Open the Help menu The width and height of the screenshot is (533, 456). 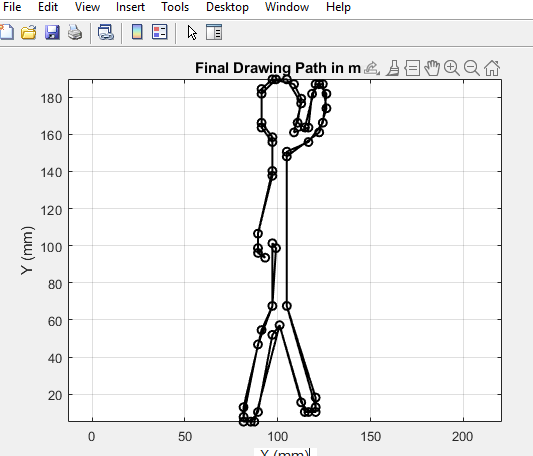(338, 7)
